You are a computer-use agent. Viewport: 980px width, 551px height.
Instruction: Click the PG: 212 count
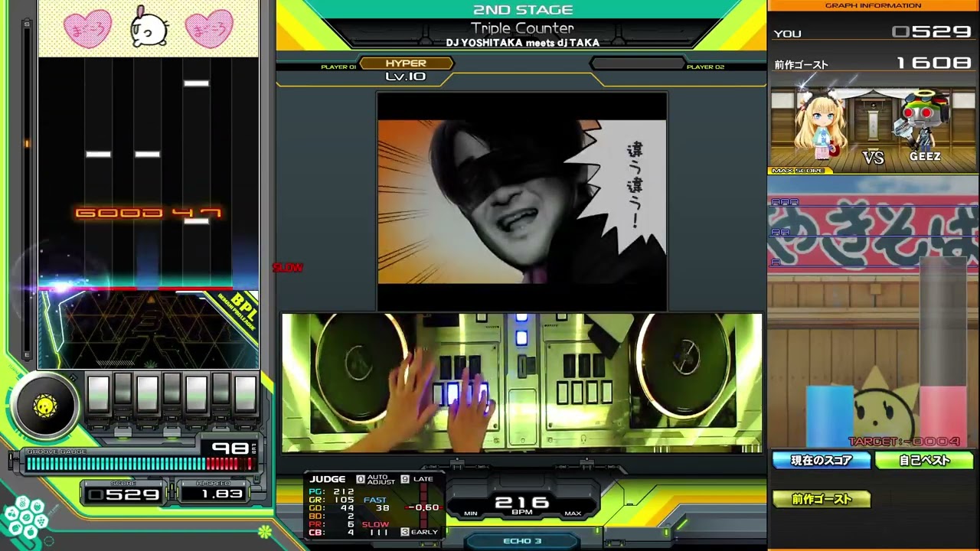(x=331, y=492)
